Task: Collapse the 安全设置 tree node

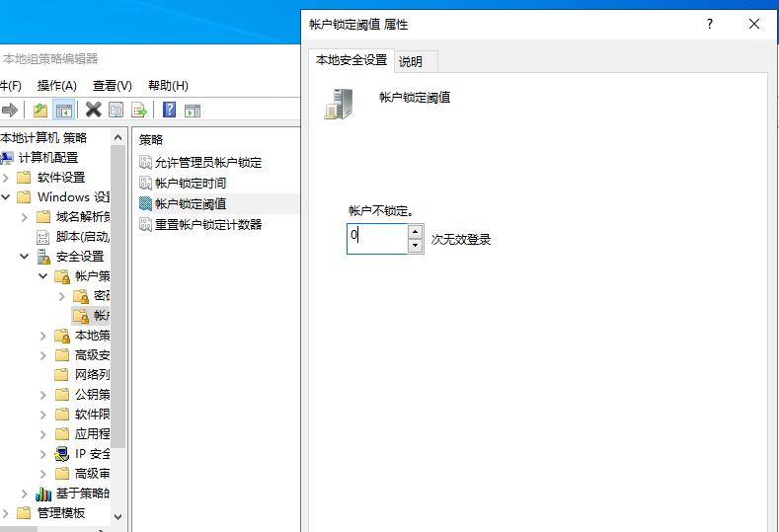Action: pos(25,257)
